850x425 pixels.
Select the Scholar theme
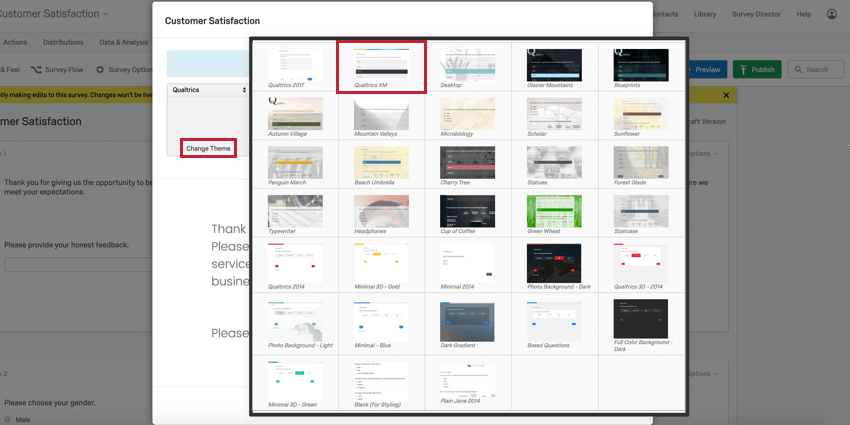tap(555, 116)
